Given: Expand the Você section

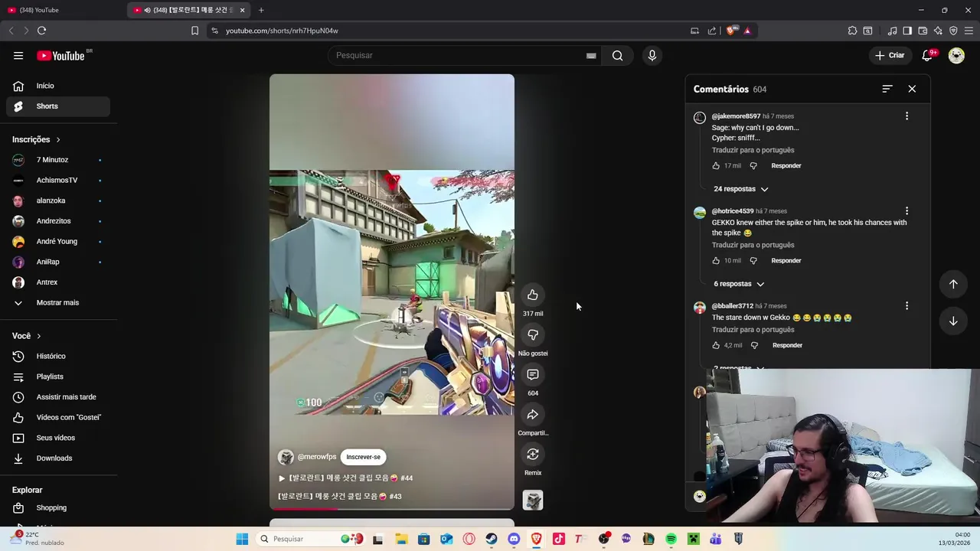Looking at the screenshot, I should click(x=26, y=336).
